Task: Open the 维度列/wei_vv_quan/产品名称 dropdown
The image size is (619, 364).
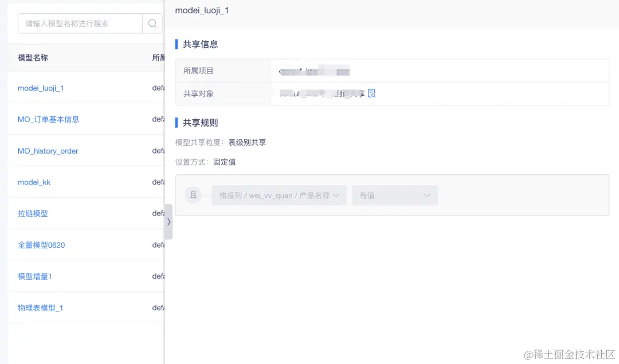Action: (x=279, y=195)
